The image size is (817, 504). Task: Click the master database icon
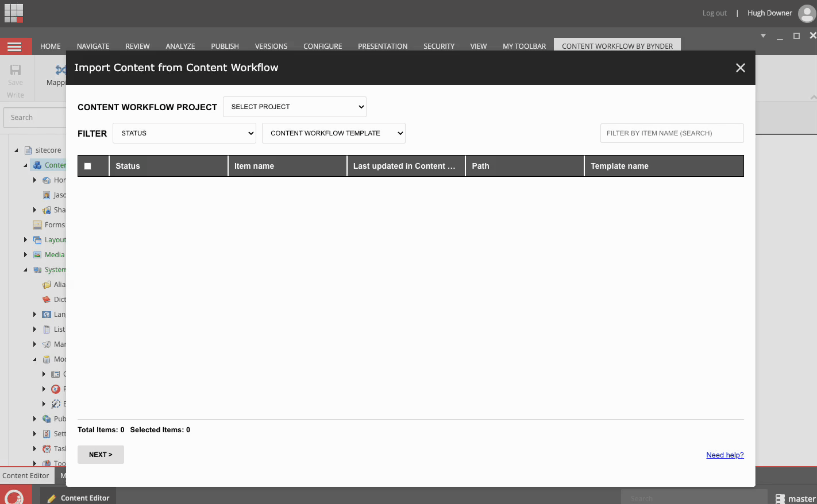pyautogui.click(x=780, y=499)
